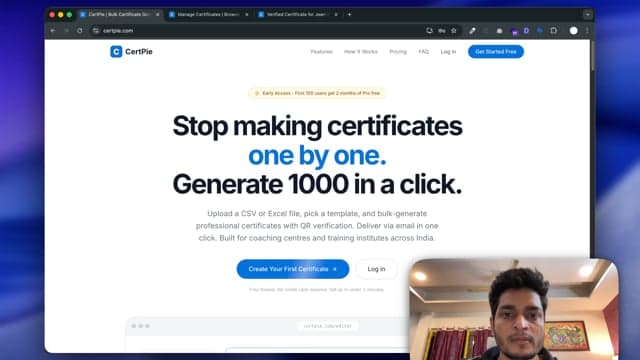
Task: Close the Manage Certificates tab
Action: pos(247,14)
